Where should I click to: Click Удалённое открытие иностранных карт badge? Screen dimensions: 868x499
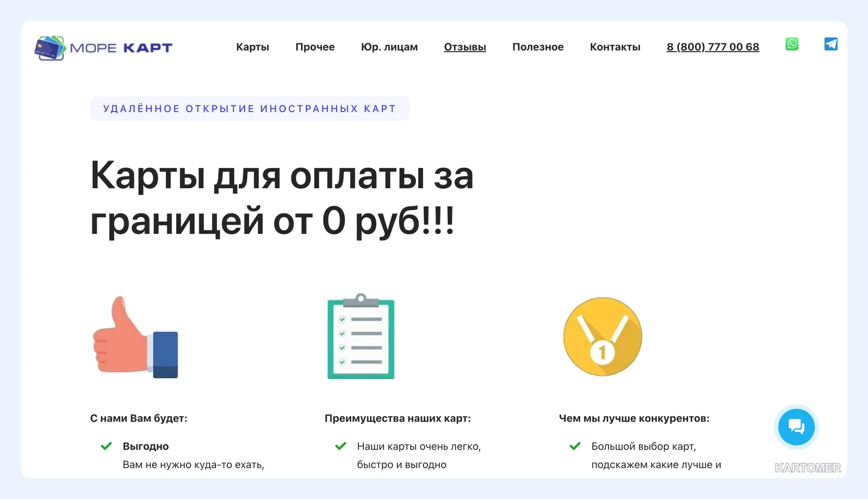[250, 109]
